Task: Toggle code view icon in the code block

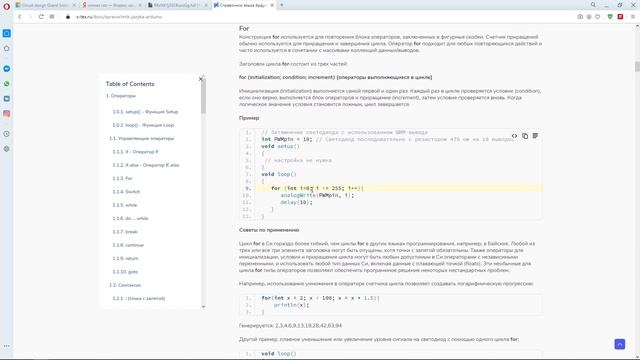Action: [514, 136]
